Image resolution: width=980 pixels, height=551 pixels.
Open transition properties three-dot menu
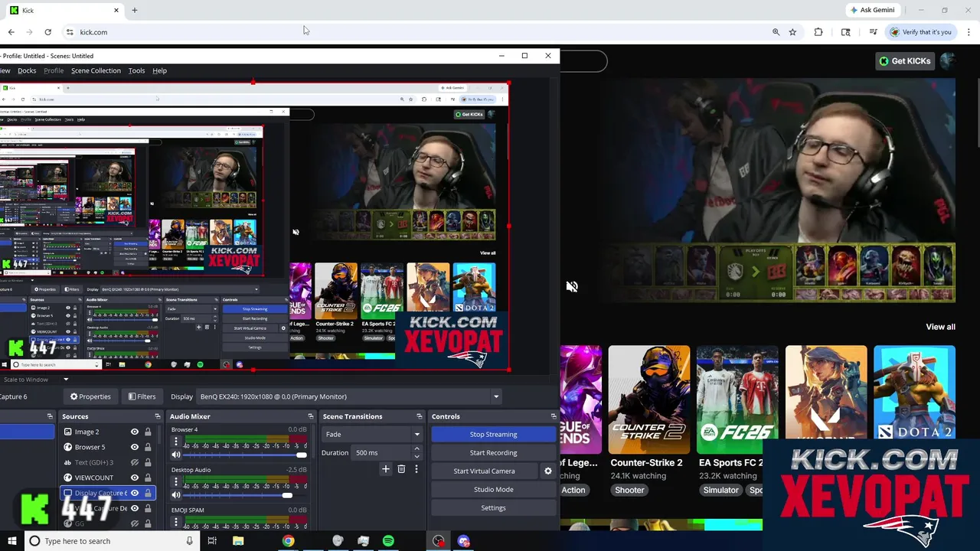point(416,469)
